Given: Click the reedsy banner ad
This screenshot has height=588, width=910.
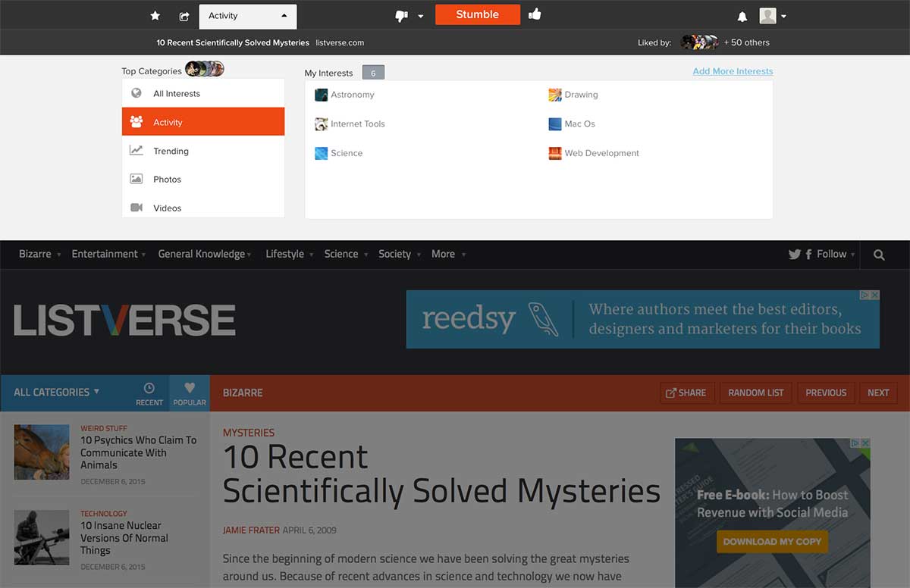Looking at the screenshot, I should pyautogui.click(x=643, y=319).
